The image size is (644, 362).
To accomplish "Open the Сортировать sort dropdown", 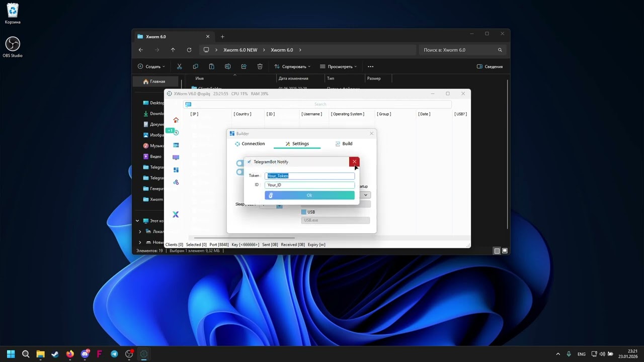I will [x=292, y=66].
